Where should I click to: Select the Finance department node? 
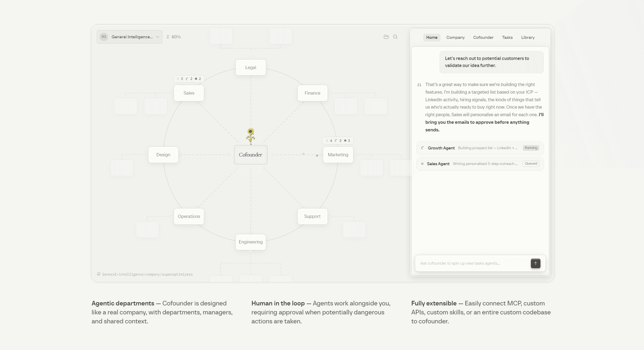[312, 93]
